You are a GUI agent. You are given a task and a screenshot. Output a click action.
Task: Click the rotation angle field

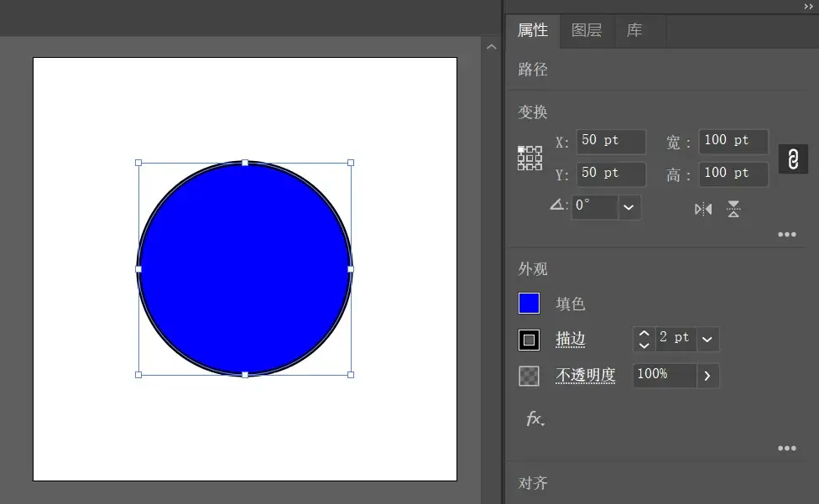click(594, 207)
